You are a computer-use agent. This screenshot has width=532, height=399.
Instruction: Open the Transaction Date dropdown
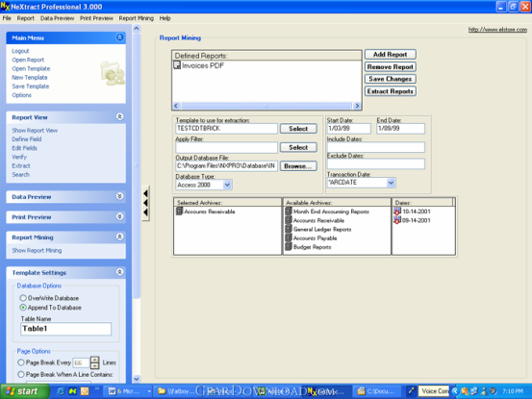tap(391, 183)
